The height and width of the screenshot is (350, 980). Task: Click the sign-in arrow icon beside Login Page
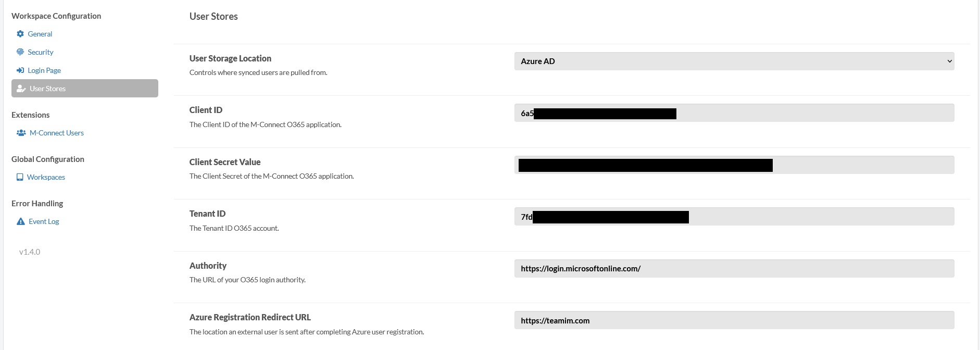click(x=20, y=70)
